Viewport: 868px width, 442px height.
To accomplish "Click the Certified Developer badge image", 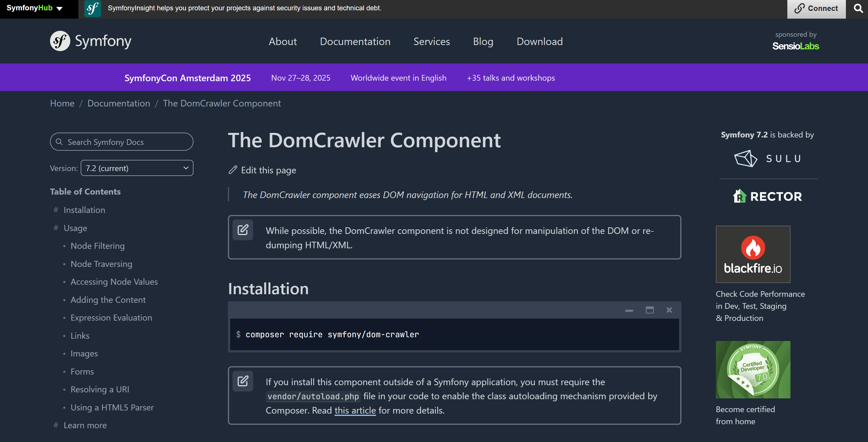I will click(x=753, y=370).
